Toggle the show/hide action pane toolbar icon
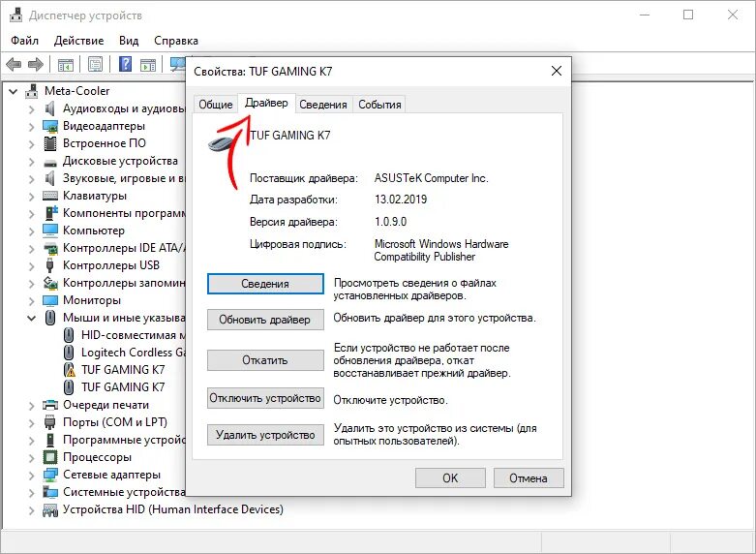This screenshot has width=756, height=554. [148, 64]
